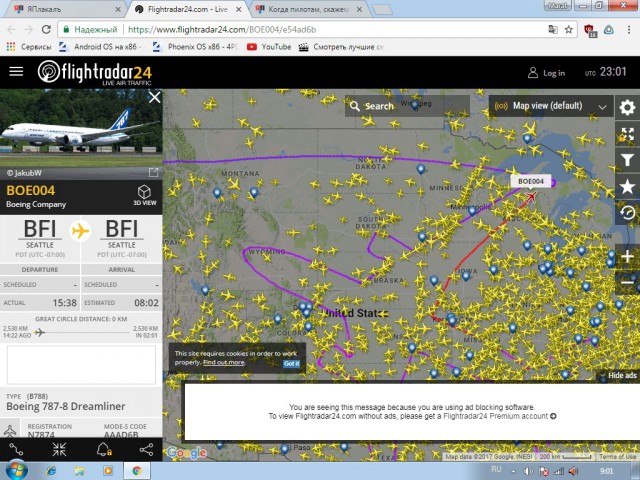Image resolution: width=640 pixels, height=480 pixels.
Task: Show flight route icon in bottom toolbar
Action: pyautogui.click(x=16, y=449)
